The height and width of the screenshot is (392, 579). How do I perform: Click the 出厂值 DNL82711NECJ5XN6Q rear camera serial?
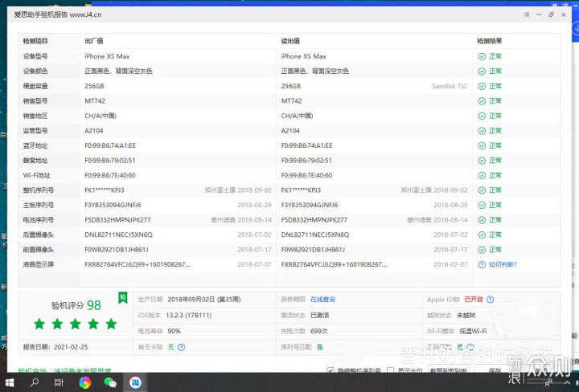point(118,235)
